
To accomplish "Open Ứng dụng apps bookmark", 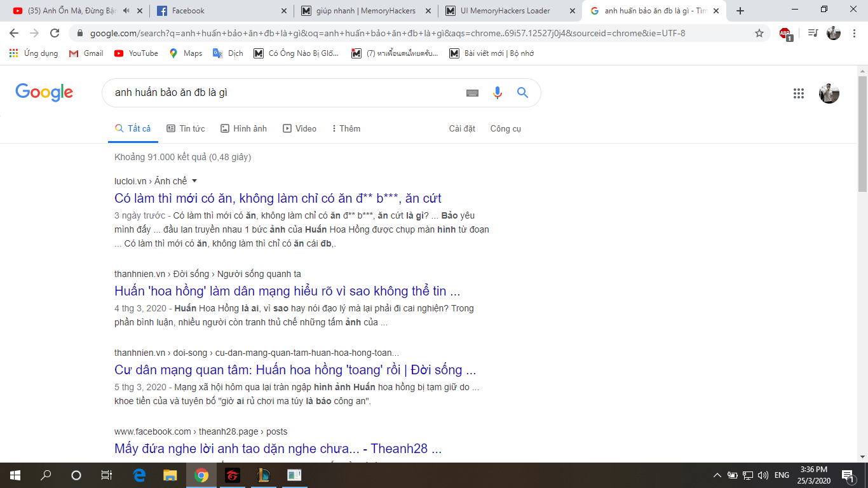I will click(34, 53).
